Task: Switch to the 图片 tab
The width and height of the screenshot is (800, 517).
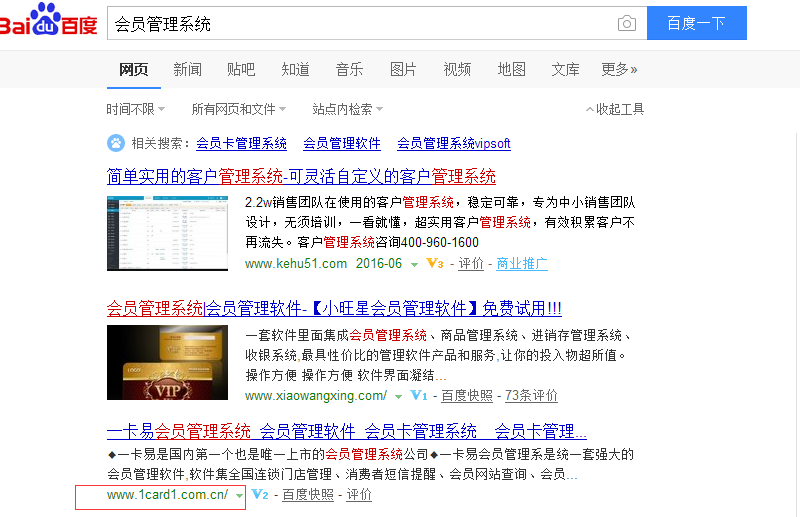Action: (403, 69)
